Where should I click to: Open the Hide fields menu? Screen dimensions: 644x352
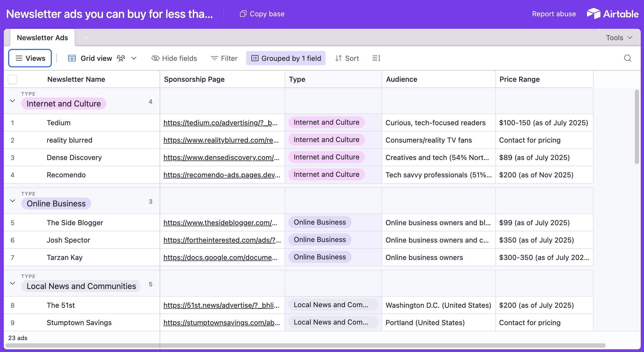pyautogui.click(x=174, y=58)
